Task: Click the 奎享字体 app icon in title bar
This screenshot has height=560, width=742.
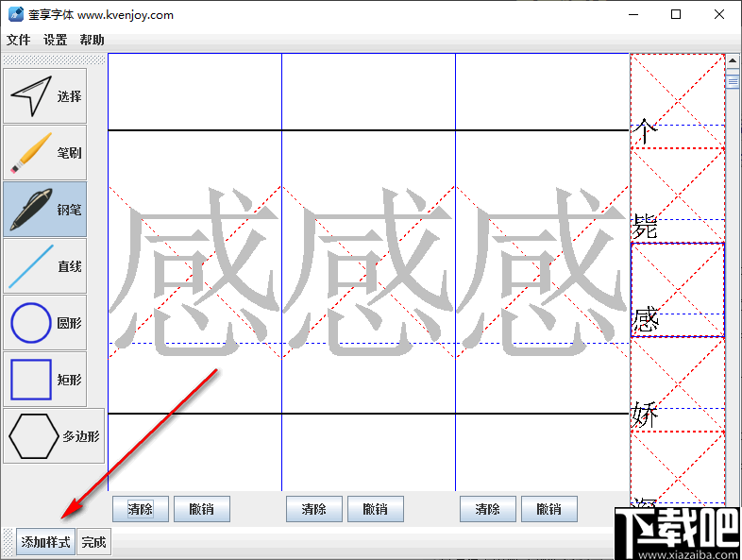Action: [x=16, y=14]
